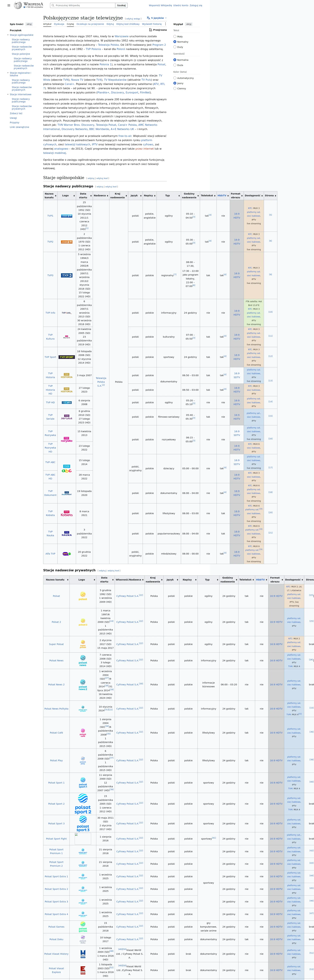Click the Zaloguj się link
The height and width of the screenshot is (980, 314).
196,5
